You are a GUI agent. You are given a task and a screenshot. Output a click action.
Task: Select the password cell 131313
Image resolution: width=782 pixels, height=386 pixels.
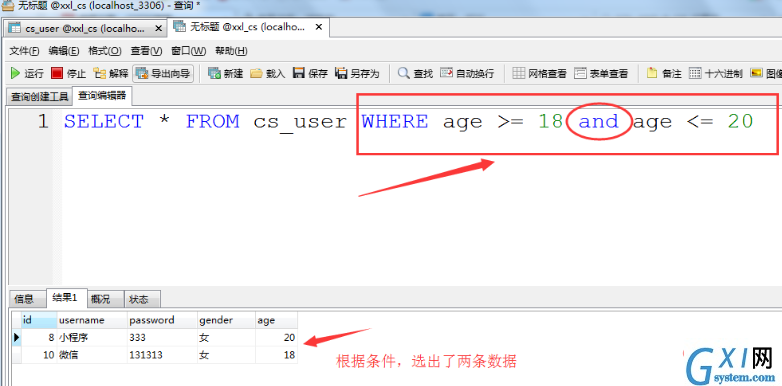click(x=162, y=355)
